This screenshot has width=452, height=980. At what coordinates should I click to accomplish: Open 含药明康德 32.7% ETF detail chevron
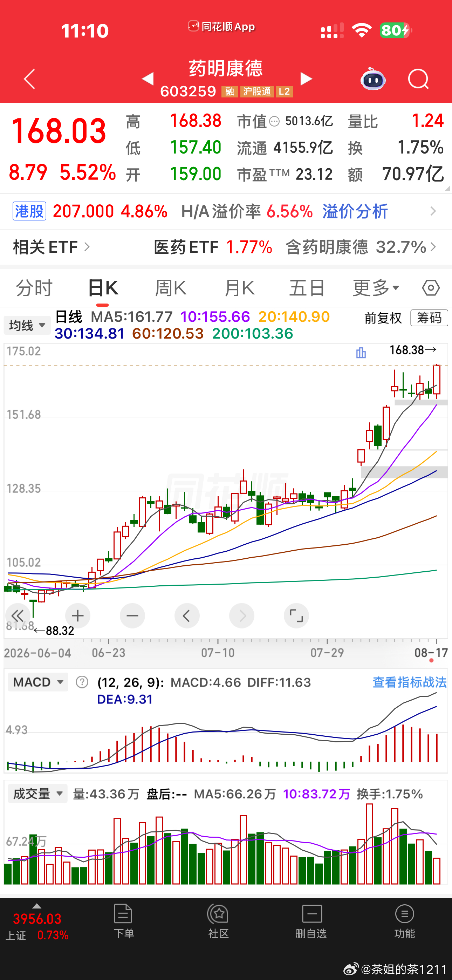(x=433, y=247)
